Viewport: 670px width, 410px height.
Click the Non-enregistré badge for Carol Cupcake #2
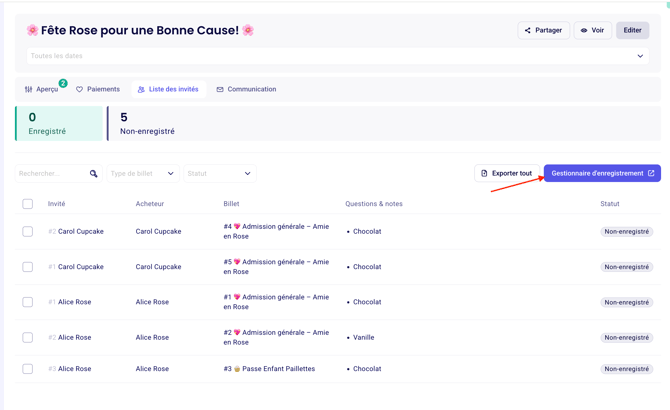click(x=626, y=232)
